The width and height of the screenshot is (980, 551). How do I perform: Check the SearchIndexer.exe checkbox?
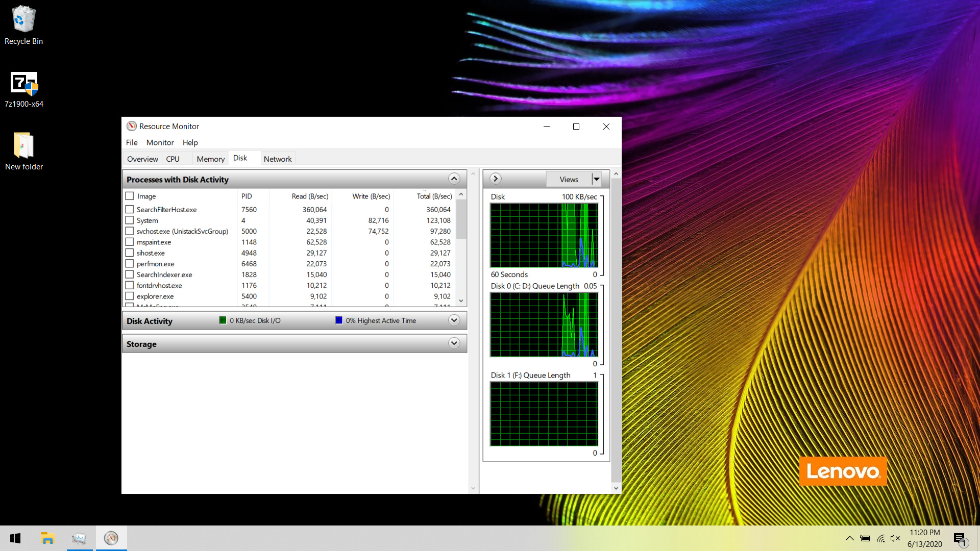(130, 274)
